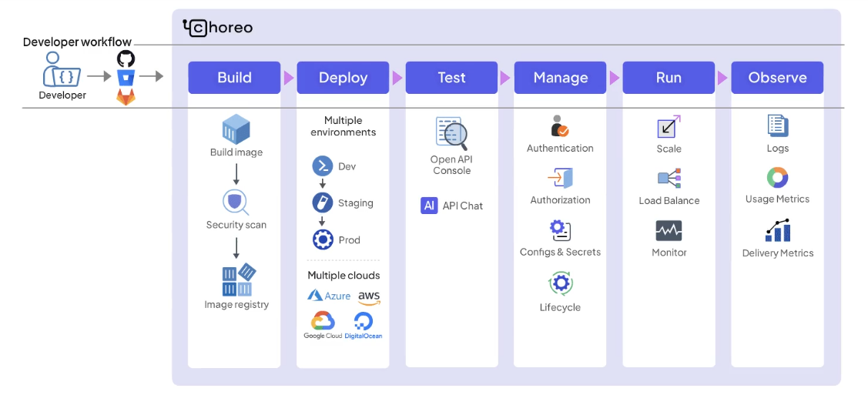Click the "Open API Console" label
Image resolution: width=868 pixels, height=395 pixels.
[x=451, y=165]
